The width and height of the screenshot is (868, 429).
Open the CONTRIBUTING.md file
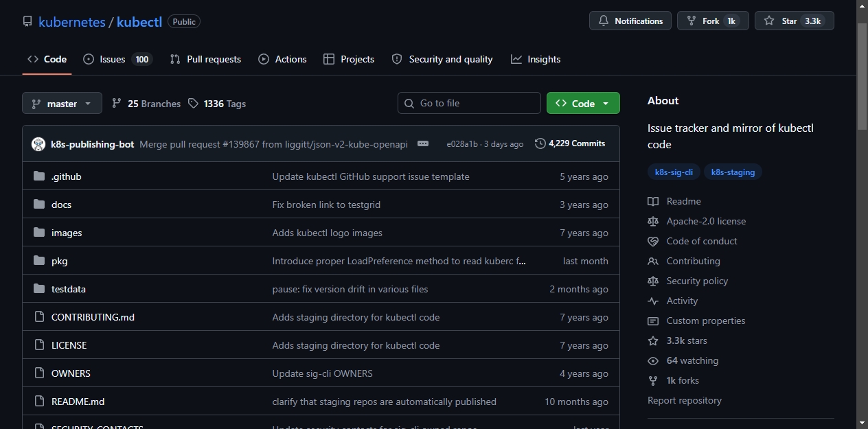93,317
